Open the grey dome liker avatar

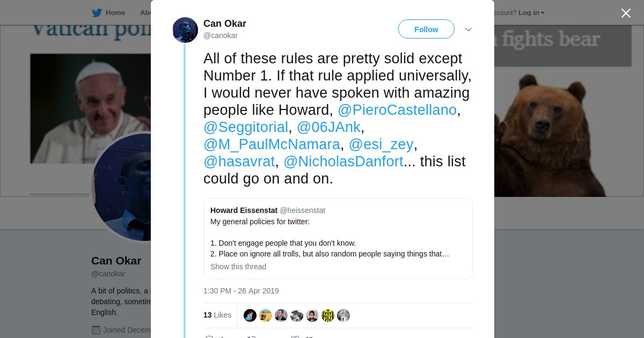tap(343, 315)
